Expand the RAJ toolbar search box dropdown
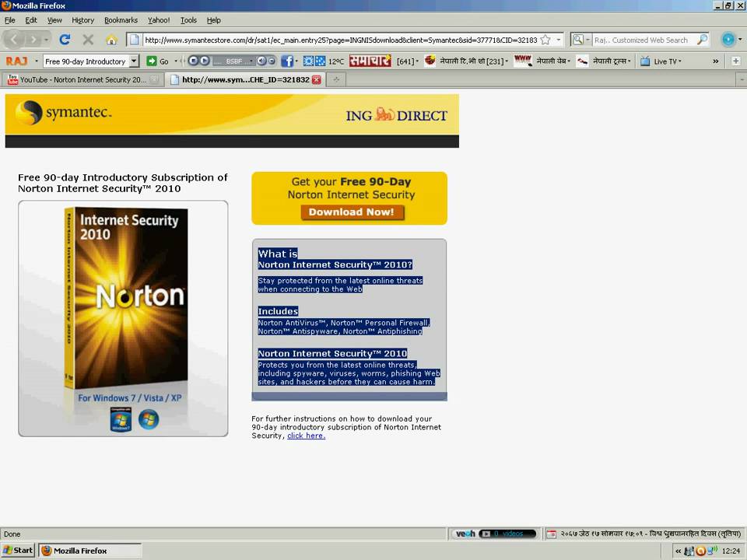 pyautogui.click(x=134, y=61)
